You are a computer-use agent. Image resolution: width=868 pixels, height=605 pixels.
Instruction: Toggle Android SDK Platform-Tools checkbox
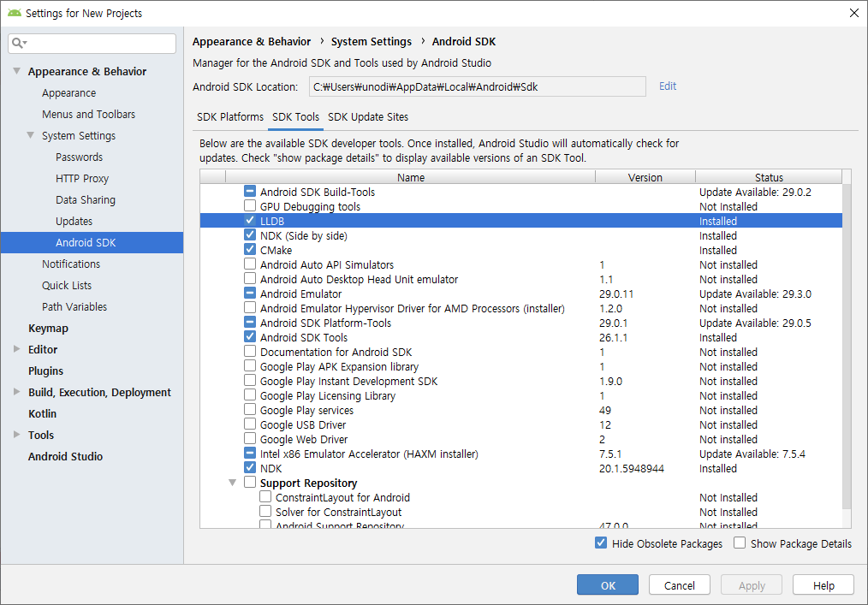tap(250, 322)
